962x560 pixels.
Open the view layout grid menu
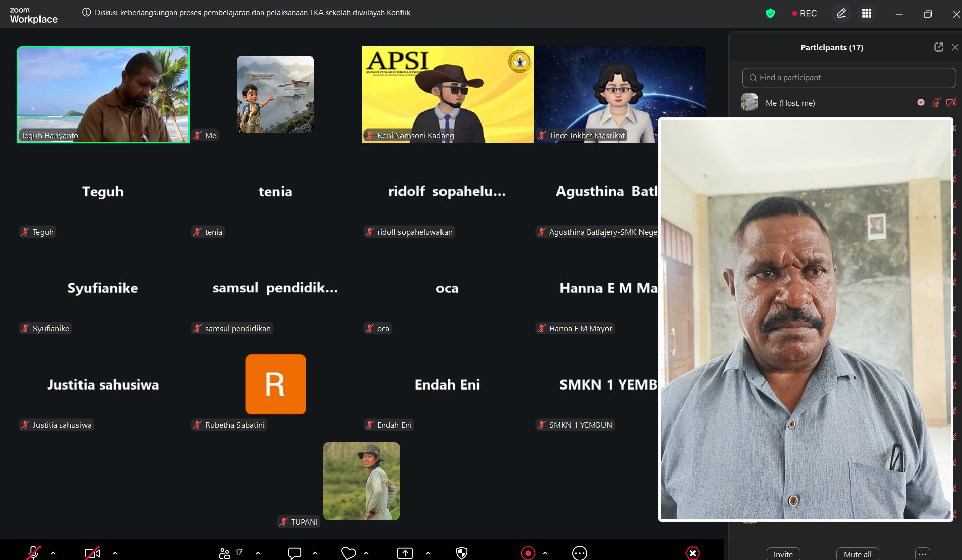[867, 14]
